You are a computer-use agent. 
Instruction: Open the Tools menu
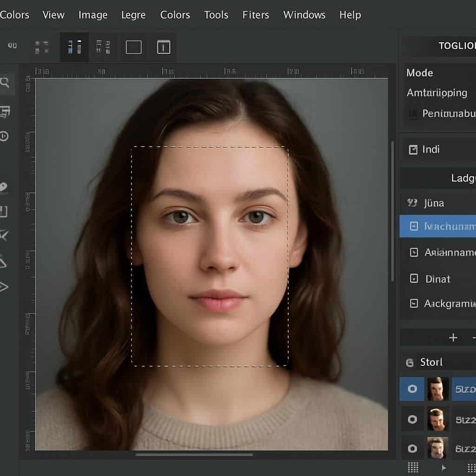216,15
